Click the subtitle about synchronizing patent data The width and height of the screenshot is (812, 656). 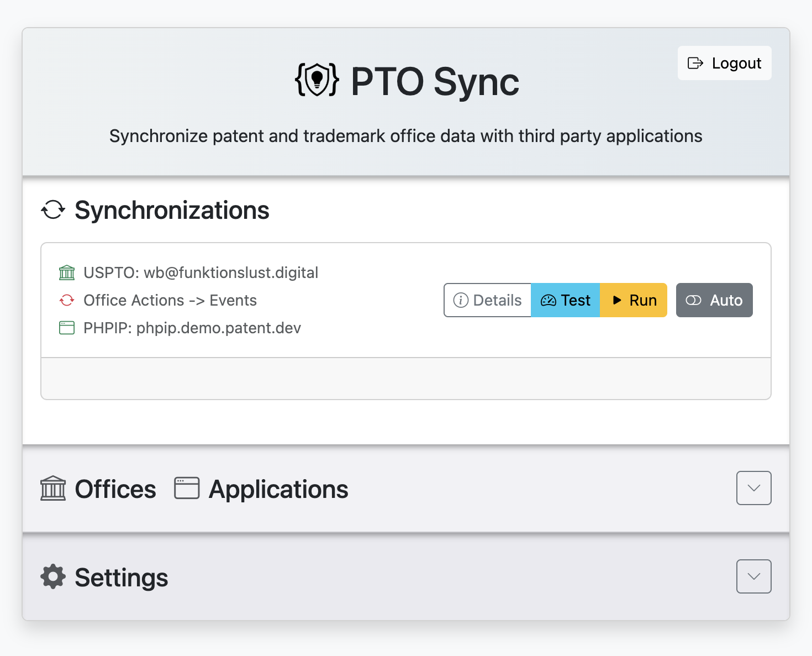click(406, 136)
